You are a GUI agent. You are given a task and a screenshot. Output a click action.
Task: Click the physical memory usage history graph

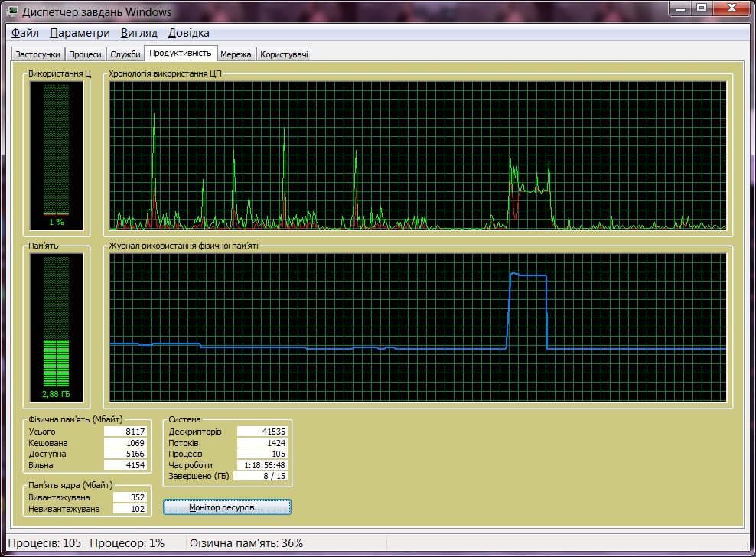(418, 327)
